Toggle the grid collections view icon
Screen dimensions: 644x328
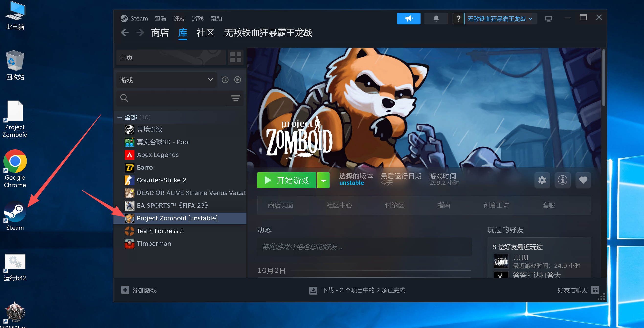235,57
